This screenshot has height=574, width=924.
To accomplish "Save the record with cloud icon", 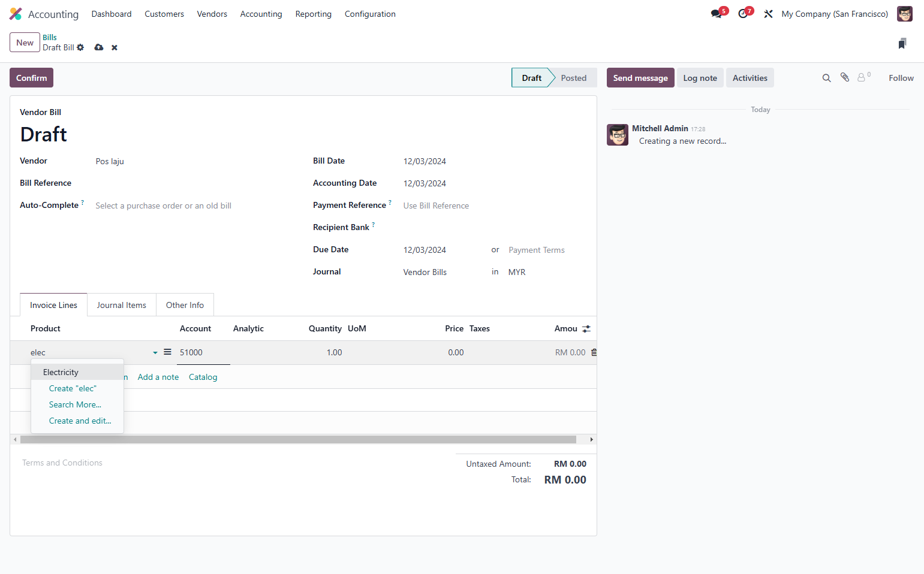I will 99,47.
